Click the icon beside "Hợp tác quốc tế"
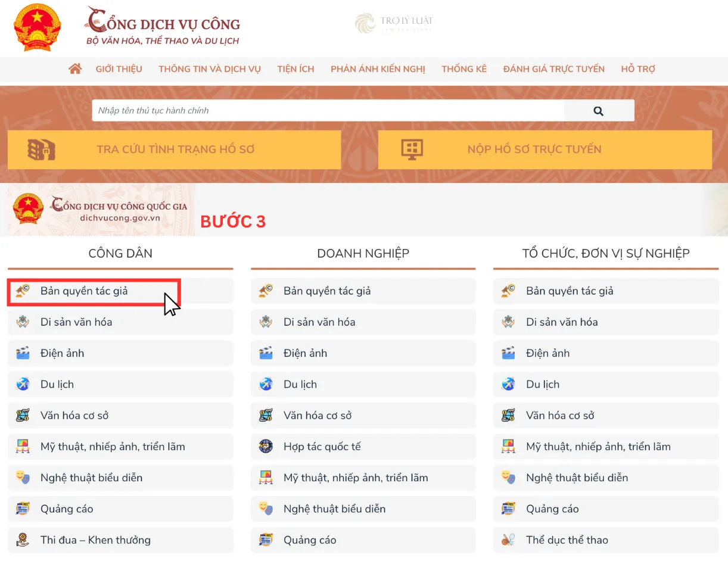The height and width of the screenshot is (561, 728). 265,446
